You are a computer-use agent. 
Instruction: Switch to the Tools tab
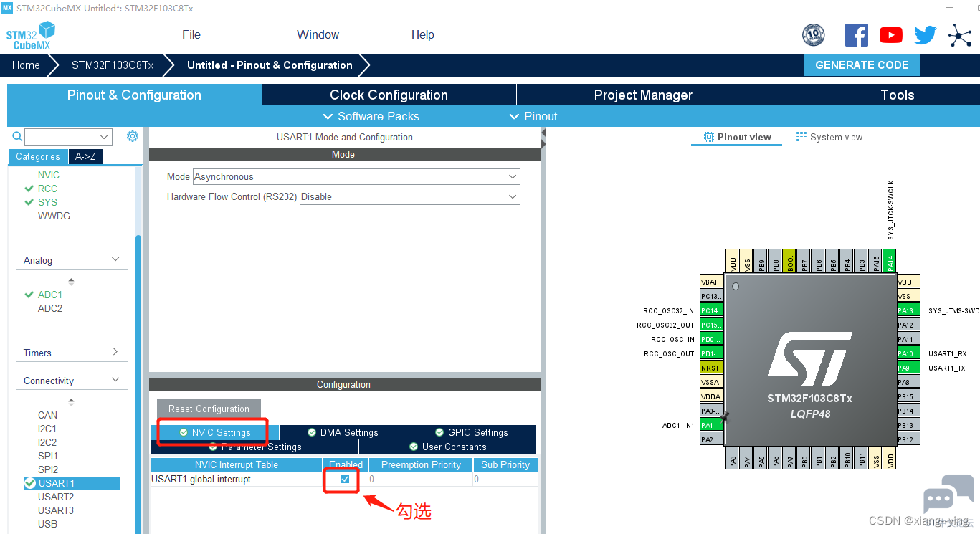tap(875, 95)
